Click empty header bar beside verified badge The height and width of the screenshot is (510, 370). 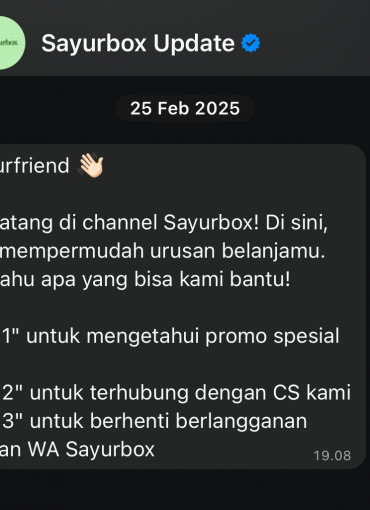coord(315,43)
